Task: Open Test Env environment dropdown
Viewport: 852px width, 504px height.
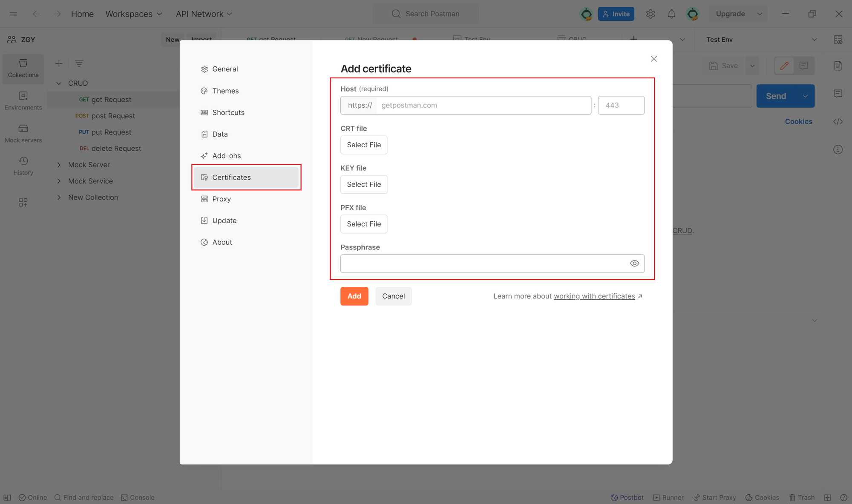Action: tap(761, 40)
